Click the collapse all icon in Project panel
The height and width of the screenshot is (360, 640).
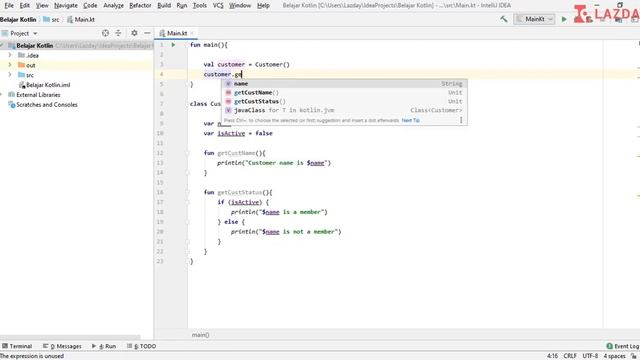point(118,33)
